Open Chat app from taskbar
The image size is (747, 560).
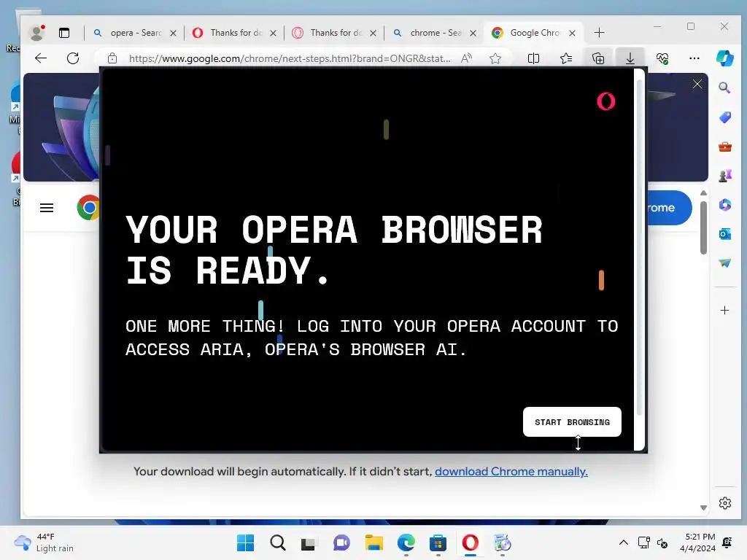click(341, 542)
